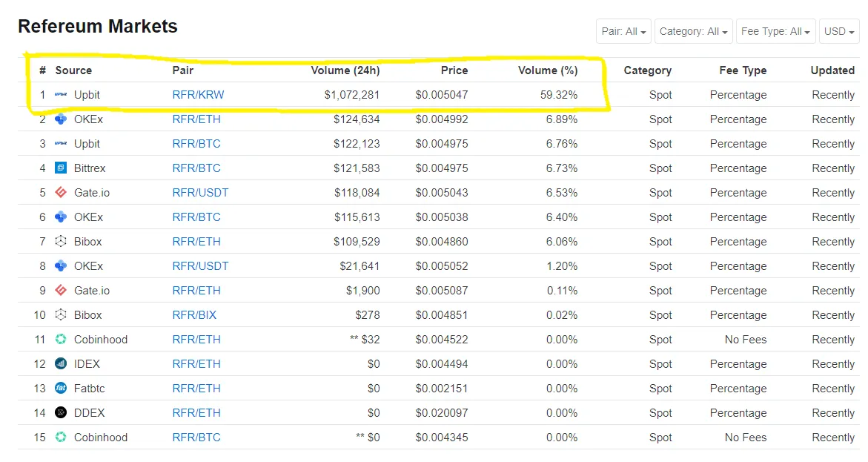Select the $278 Bibox volume value
The height and width of the screenshot is (462, 868).
pos(368,314)
